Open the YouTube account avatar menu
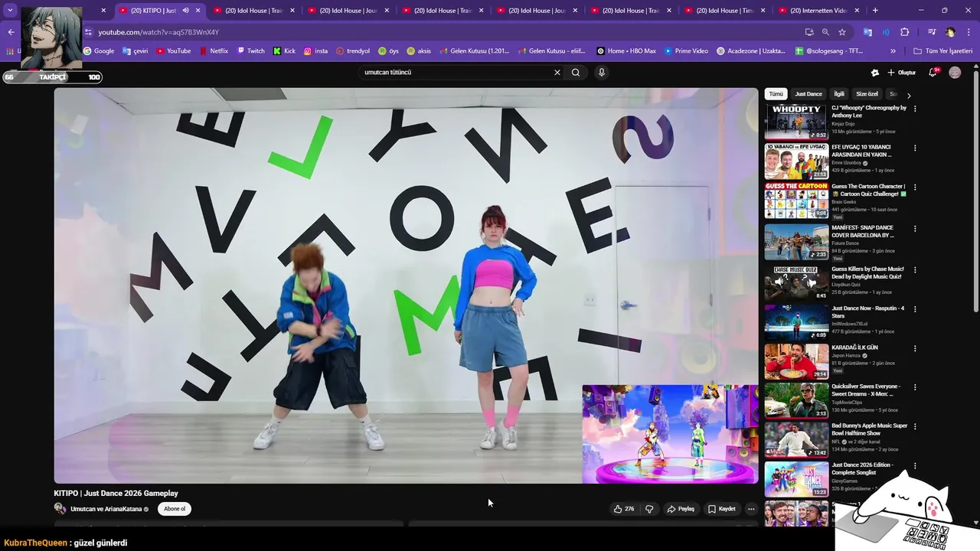 [955, 73]
